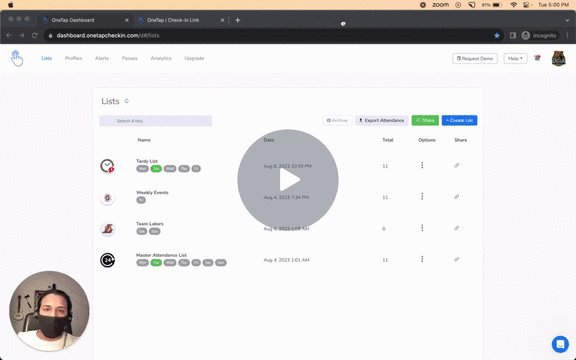Click the Export Attendance button
Viewport: 576px width, 360px height.
point(381,120)
